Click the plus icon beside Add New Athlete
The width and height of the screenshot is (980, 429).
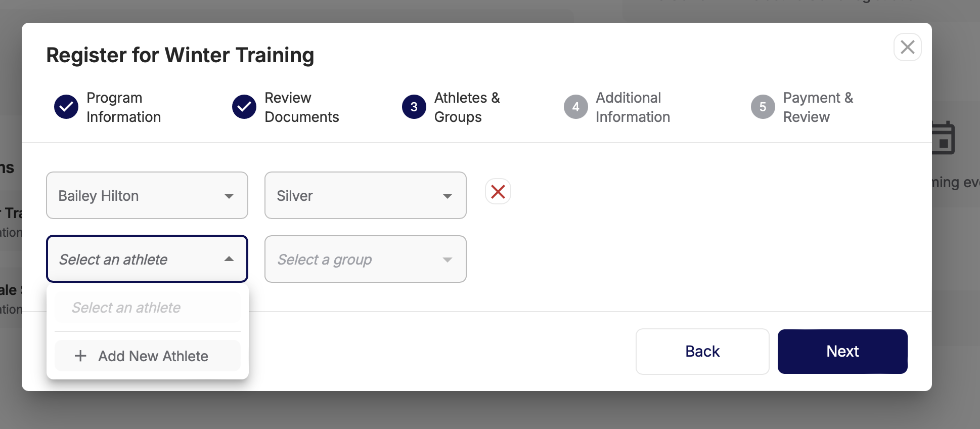click(80, 356)
